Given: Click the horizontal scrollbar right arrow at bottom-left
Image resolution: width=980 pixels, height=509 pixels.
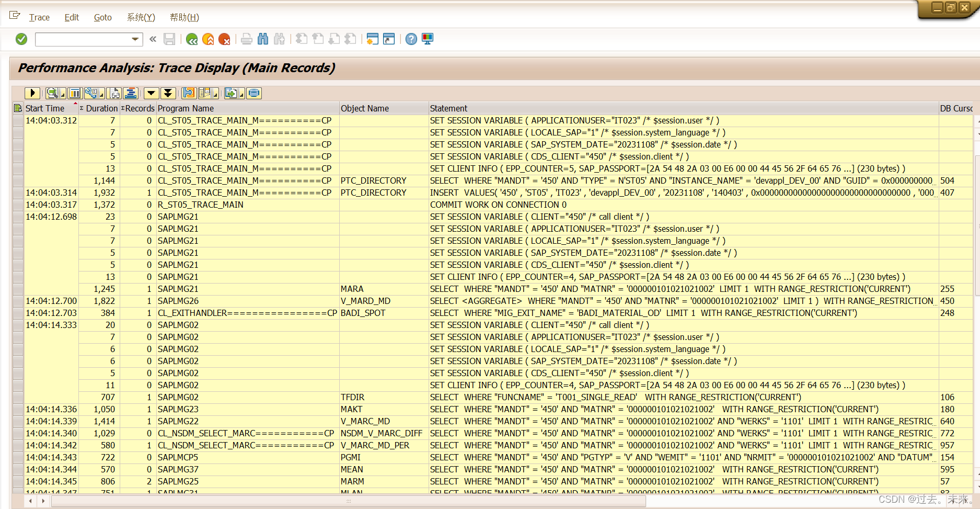Looking at the screenshot, I should click(43, 501).
